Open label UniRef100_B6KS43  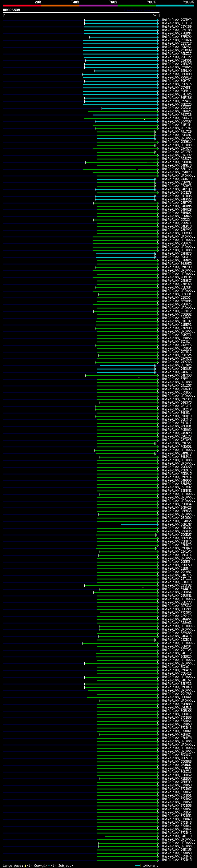pos(177,419)
